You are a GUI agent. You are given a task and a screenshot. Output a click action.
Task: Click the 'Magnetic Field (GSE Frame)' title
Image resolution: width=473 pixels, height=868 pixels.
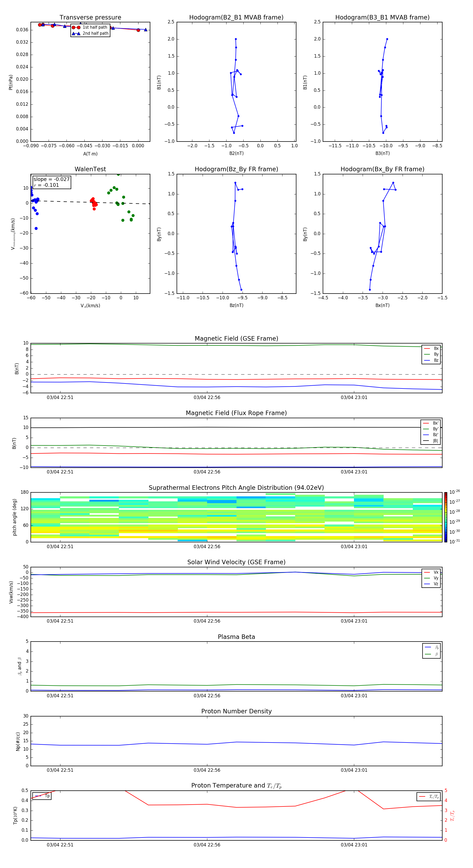coord(236,339)
